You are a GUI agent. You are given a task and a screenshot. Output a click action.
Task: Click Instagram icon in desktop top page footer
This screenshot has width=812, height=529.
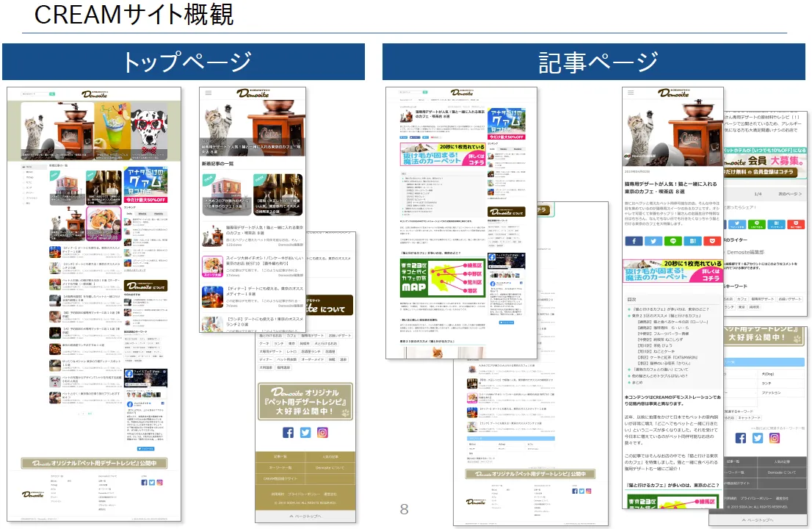159,483
